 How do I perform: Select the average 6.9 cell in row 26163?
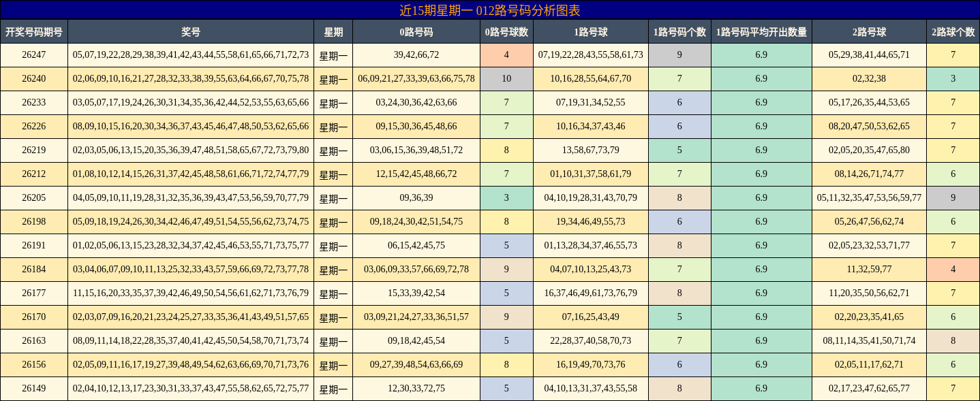point(761,341)
